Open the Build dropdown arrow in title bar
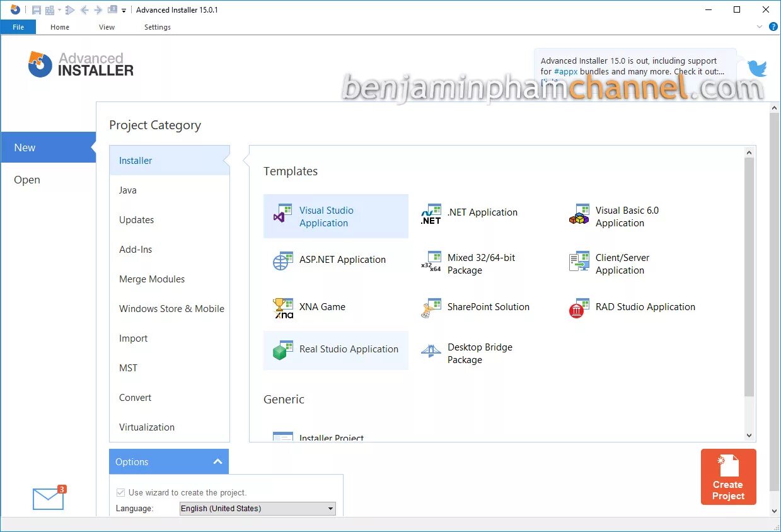Image resolution: width=781 pixels, height=532 pixels. tap(59, 10)
